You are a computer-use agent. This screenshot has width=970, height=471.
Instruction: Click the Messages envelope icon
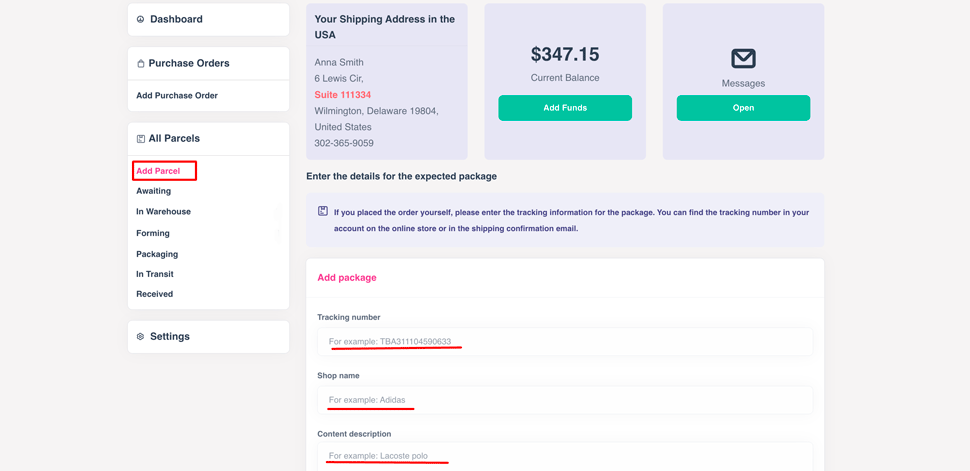743,58
